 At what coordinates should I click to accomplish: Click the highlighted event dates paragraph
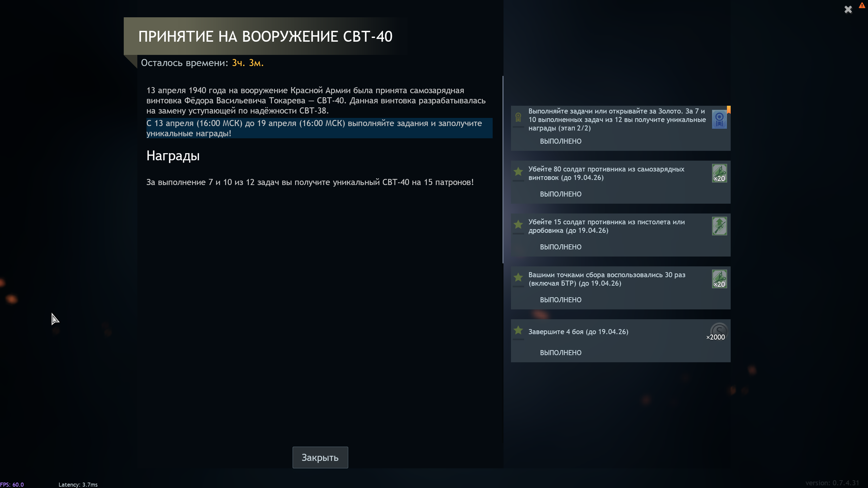(x=319, y=128)
